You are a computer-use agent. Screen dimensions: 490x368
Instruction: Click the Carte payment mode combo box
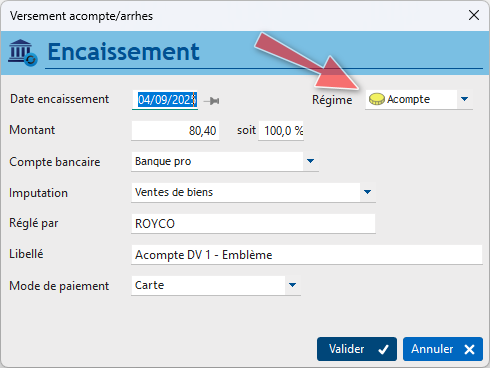pyautogui.click(x=216, y=285)
